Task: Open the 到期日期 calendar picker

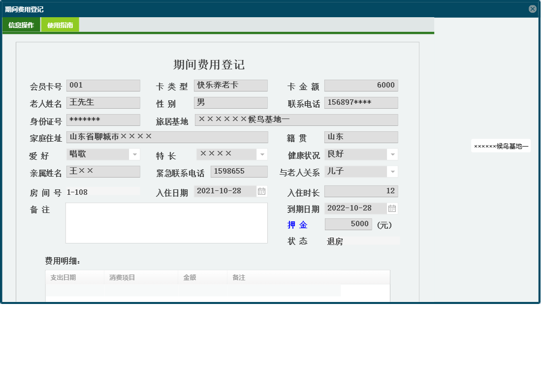Action: [x=391, y=208]
